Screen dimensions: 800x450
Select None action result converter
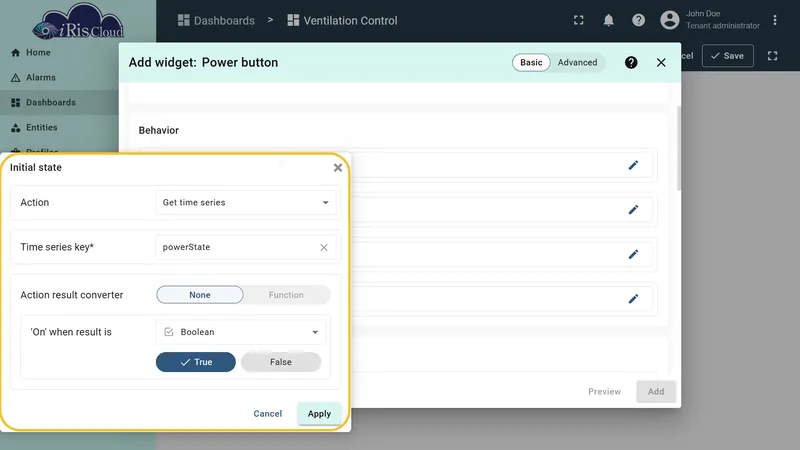(x=199, y=295)
